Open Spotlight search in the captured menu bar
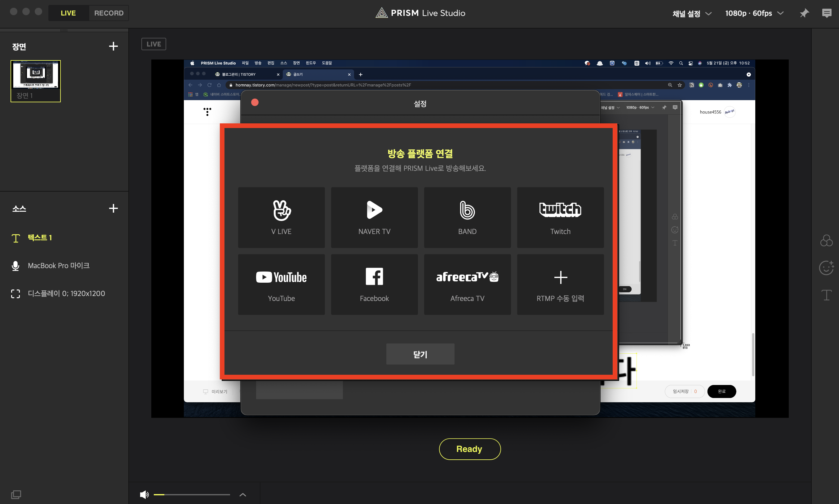The image size is (839, 504). point(681,63)
